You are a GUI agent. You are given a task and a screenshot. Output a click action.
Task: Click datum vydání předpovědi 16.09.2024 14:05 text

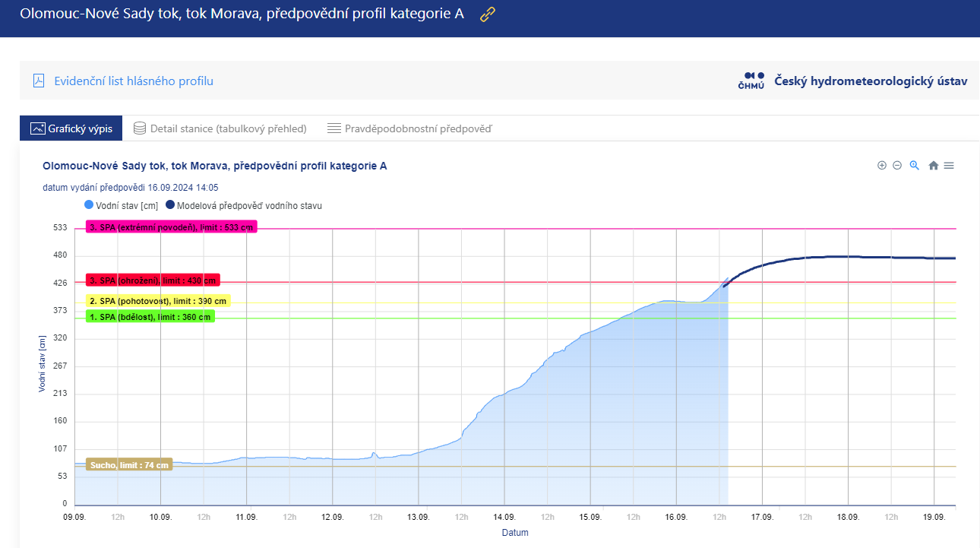[131, 187]
